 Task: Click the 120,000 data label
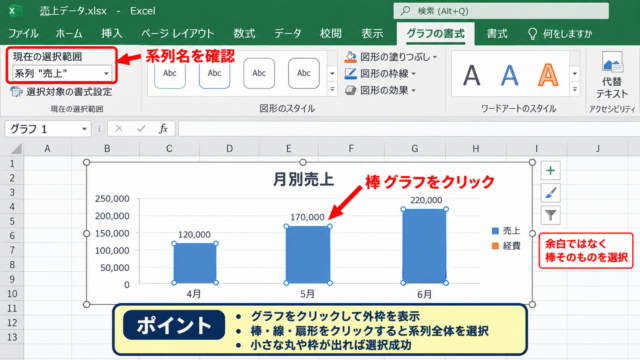[194, 234]
